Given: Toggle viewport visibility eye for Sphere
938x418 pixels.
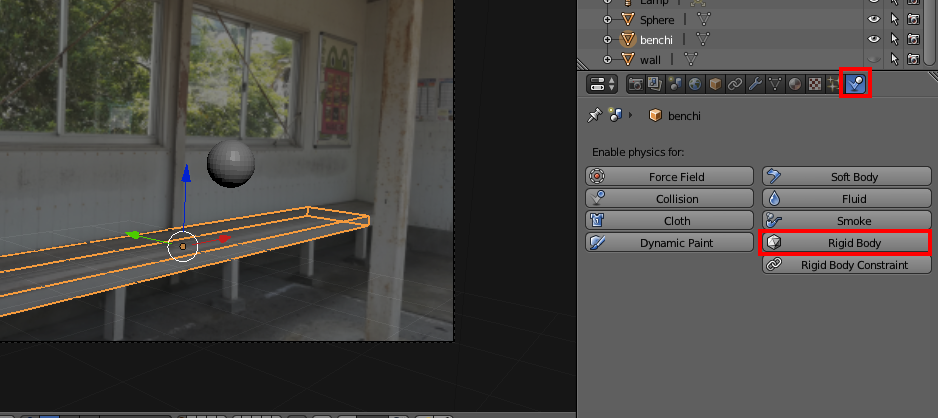Looking at the screenshot, I should click(x=874, y=19).
